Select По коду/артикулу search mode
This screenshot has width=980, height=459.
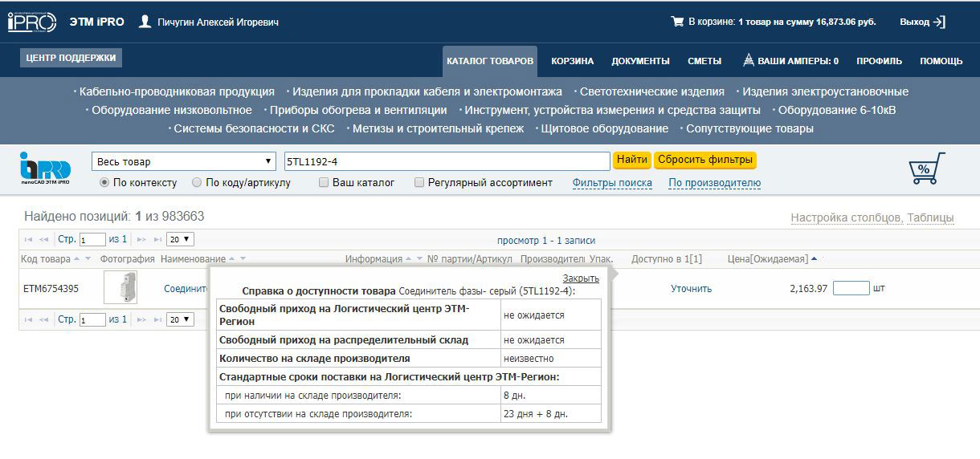point(197,183)
